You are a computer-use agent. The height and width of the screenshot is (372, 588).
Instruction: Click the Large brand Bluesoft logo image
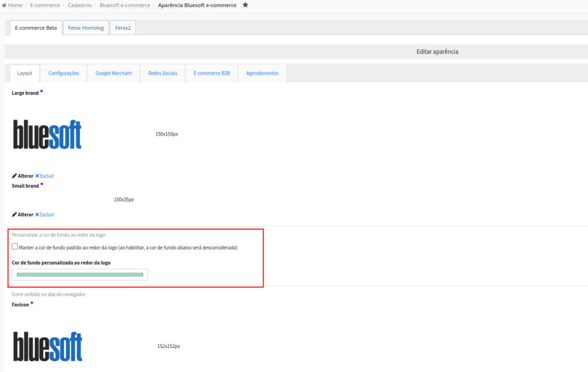(x=47, y=134)
